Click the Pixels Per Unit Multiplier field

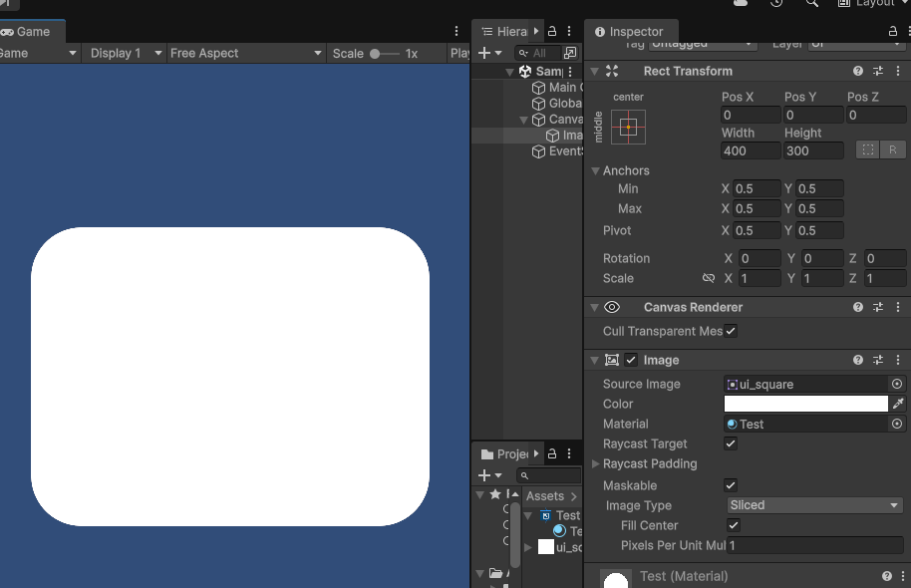814,545
